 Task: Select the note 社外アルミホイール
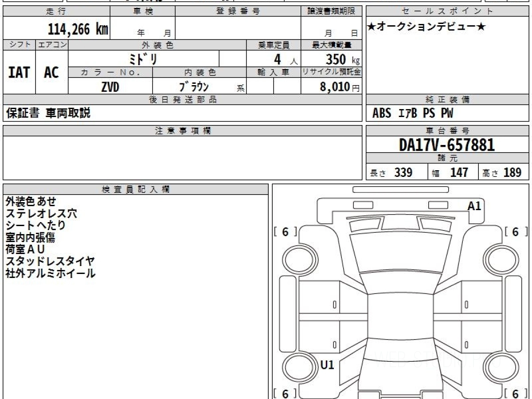coord(51,274)
